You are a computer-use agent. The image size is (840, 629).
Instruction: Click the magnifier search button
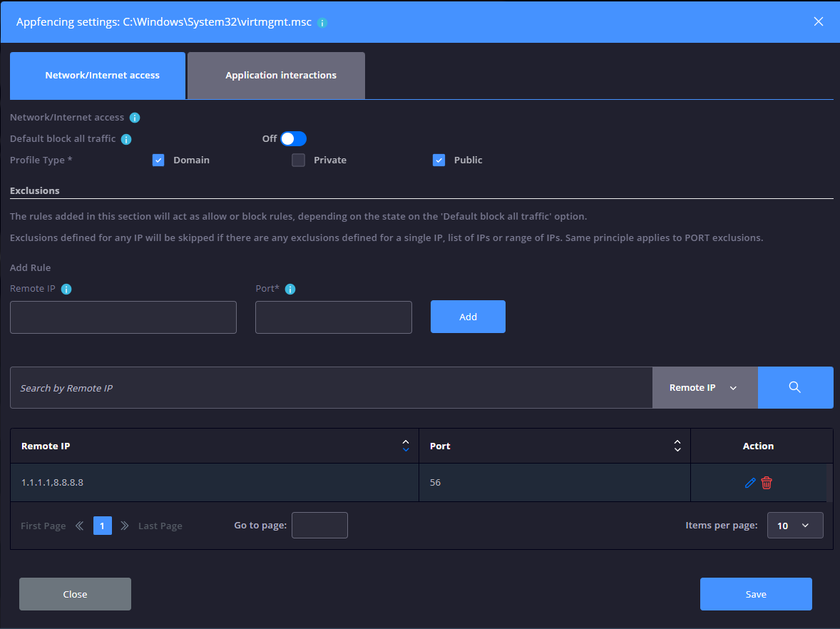coord(795,387)
